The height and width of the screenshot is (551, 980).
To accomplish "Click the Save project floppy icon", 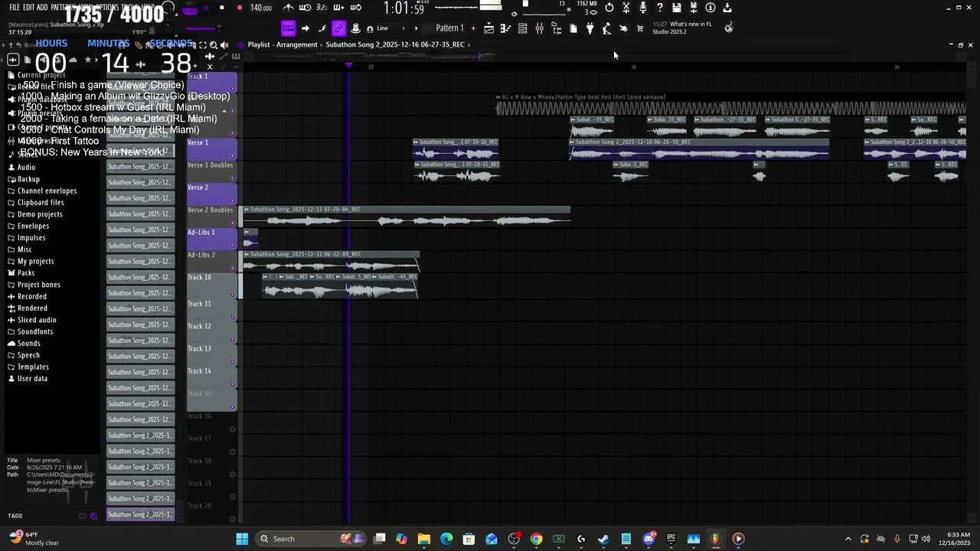I will pos(677,8).
